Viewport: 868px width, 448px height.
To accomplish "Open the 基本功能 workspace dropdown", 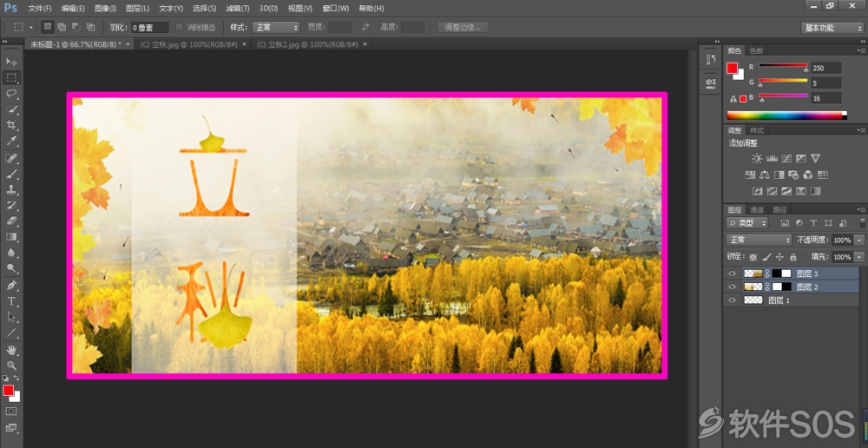I will pos(832,28).
